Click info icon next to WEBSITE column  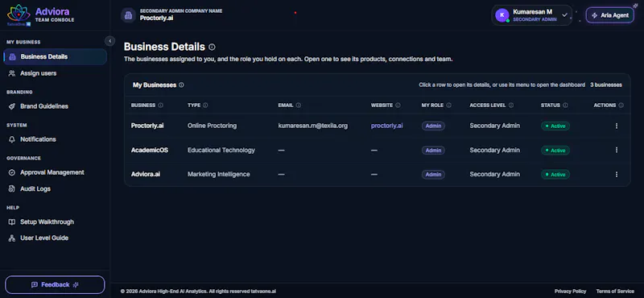click(x=398, y=106)
